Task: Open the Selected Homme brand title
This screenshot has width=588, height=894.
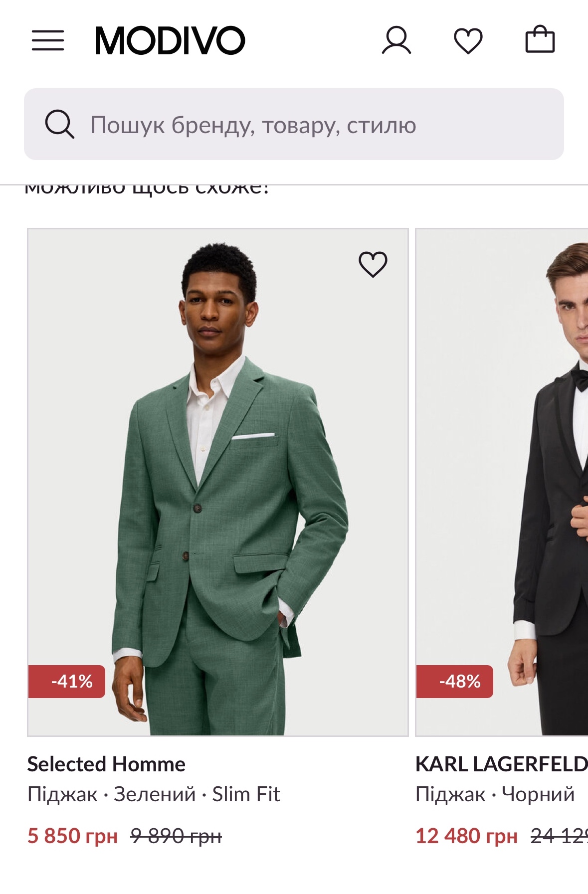Action: tap(106, 764)
